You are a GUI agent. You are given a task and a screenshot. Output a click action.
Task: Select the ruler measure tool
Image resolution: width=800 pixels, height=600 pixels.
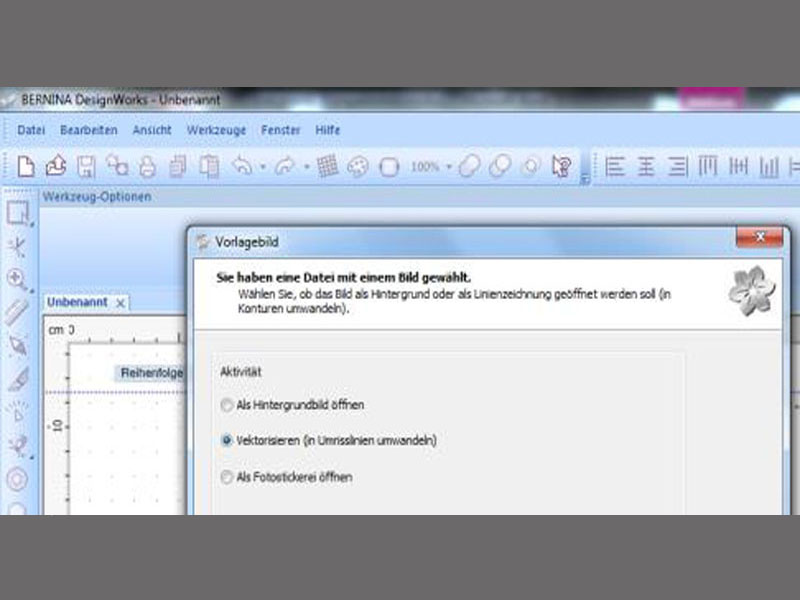[17, 312]
